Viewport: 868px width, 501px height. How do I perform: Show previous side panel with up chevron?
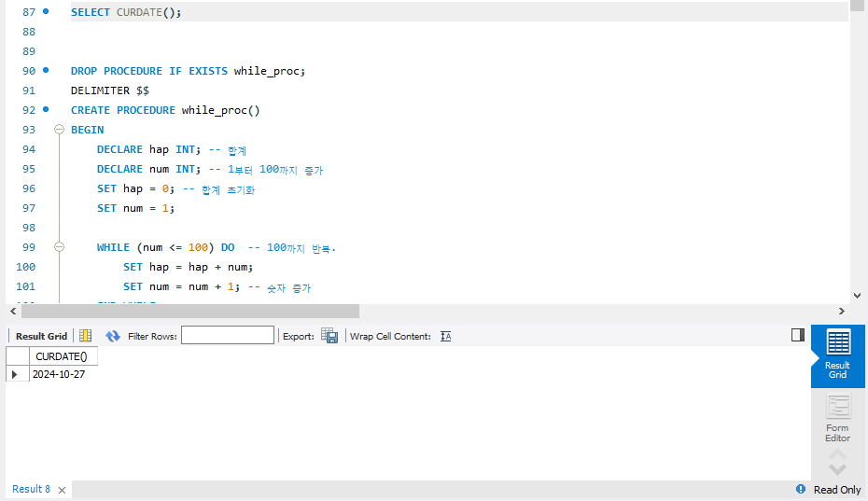pos(837,454)
